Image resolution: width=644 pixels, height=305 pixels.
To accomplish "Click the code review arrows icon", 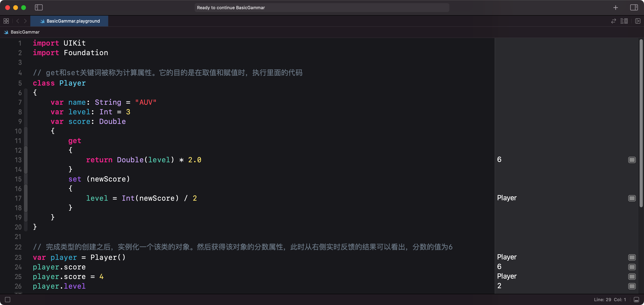I will click(613, 21).
